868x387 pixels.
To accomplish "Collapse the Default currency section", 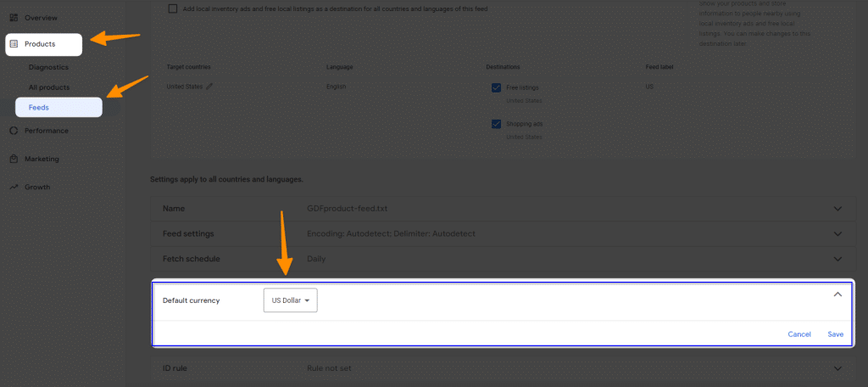I will tap(837, 294).
